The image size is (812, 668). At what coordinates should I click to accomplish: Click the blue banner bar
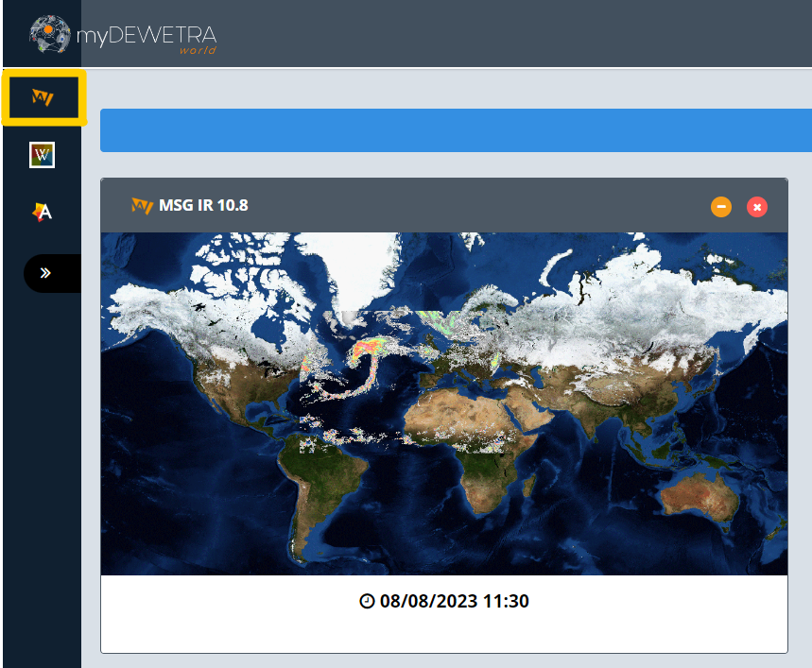coord(456,130)
